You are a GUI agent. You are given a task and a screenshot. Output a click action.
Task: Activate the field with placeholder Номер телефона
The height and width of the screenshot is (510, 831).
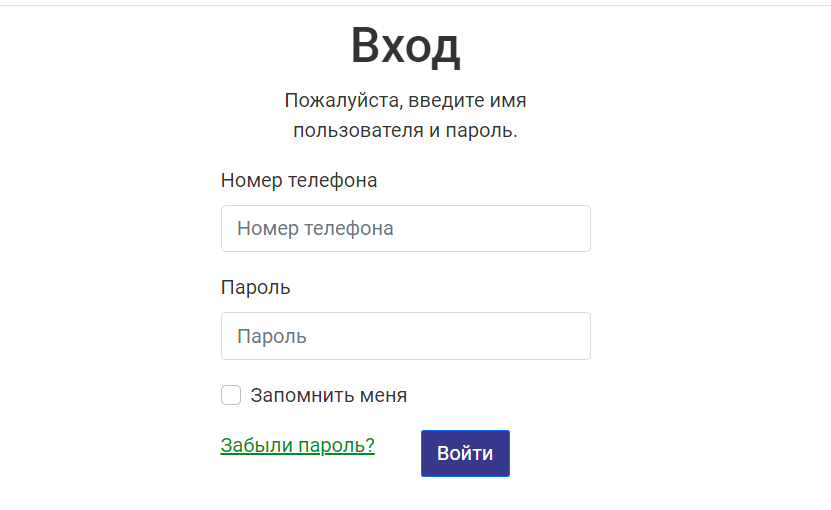coord(405,228)
